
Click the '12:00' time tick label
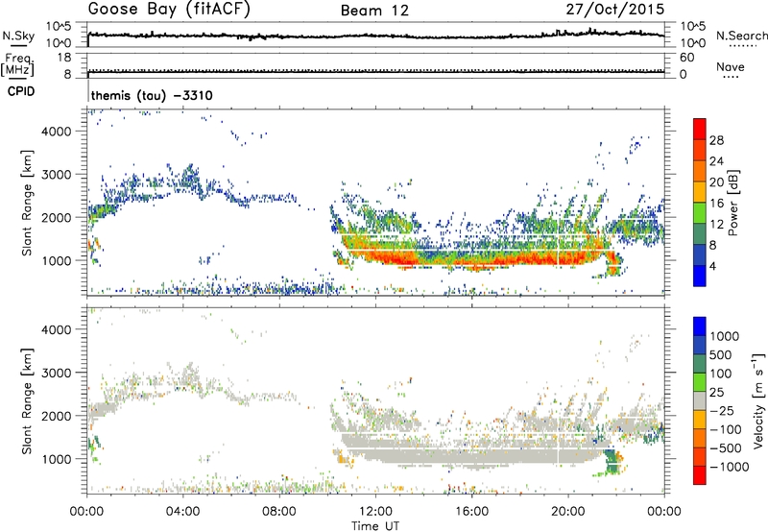(x=375, y=512)
